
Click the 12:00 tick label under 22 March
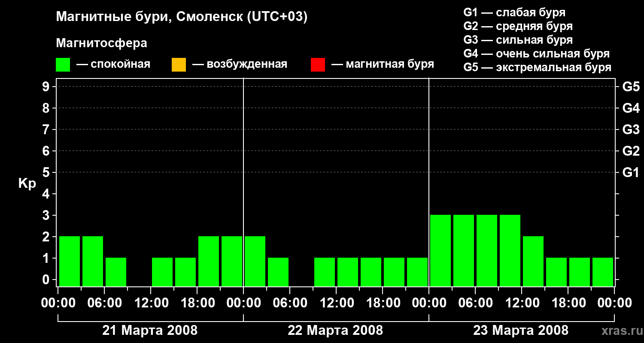[x=336, y=303]
